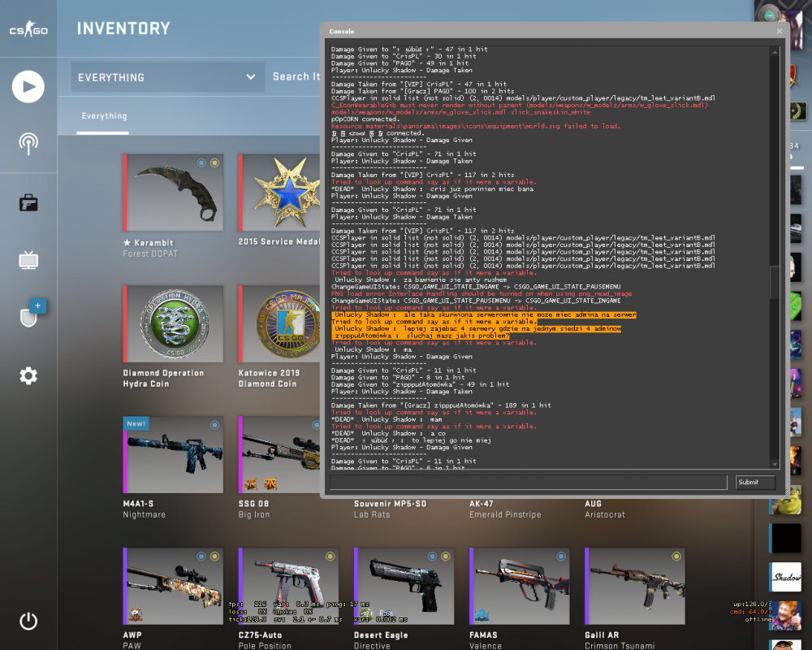This screenshot has width=812, height=650.
Task: Click the CT equipped icon on AWP
Action: click(201, 557)
